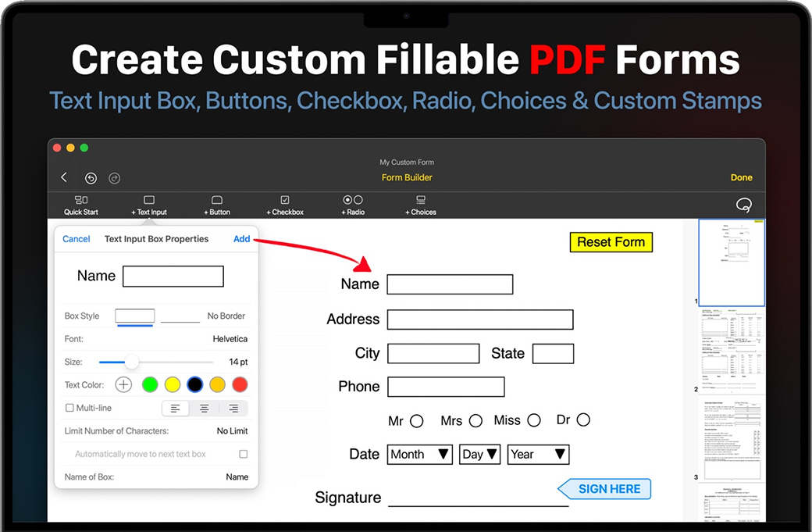
Task: Toggle automatically move to next text box
Action: [244, 454]
